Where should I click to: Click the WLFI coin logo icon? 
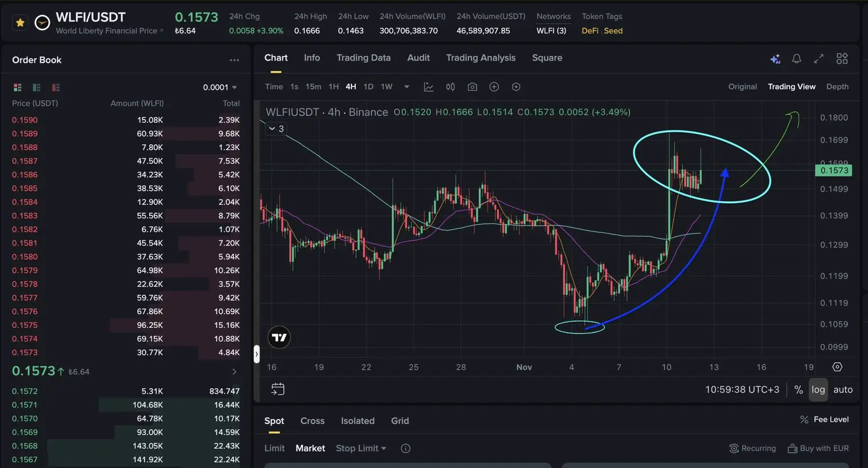click(42, 23)
